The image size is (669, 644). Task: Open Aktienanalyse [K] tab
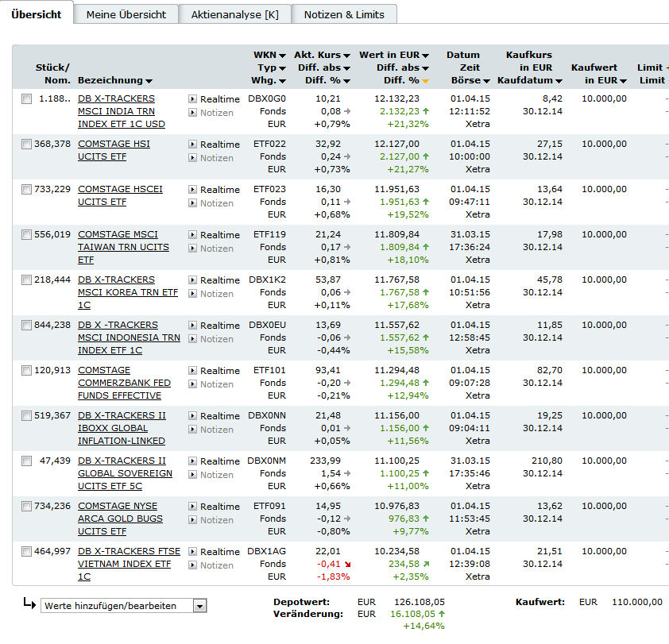point(234,14)
